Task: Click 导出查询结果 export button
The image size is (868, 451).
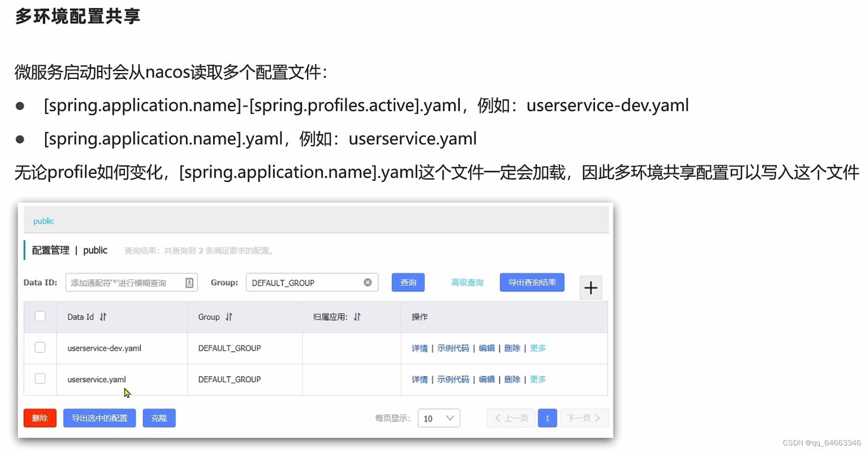Action: click(x=532, y=283)
